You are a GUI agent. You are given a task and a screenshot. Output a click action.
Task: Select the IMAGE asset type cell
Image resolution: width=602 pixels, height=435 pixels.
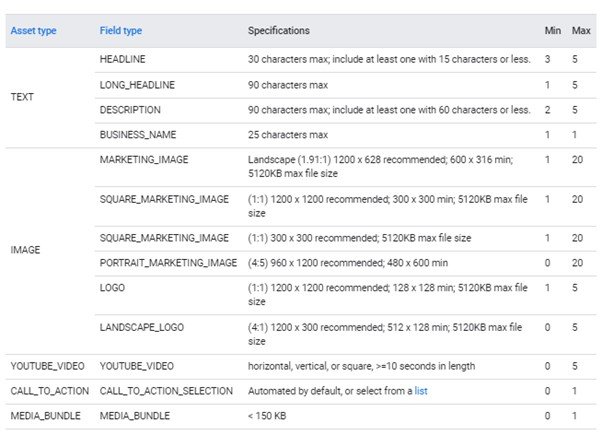coord(25,250)
